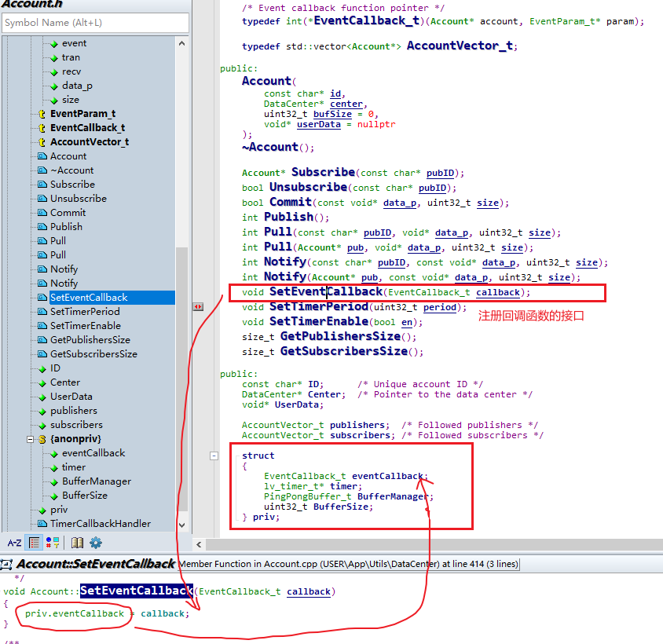Collapse the struct code block
The height and width of the screenshot is (644, 663).
point(214,456)
